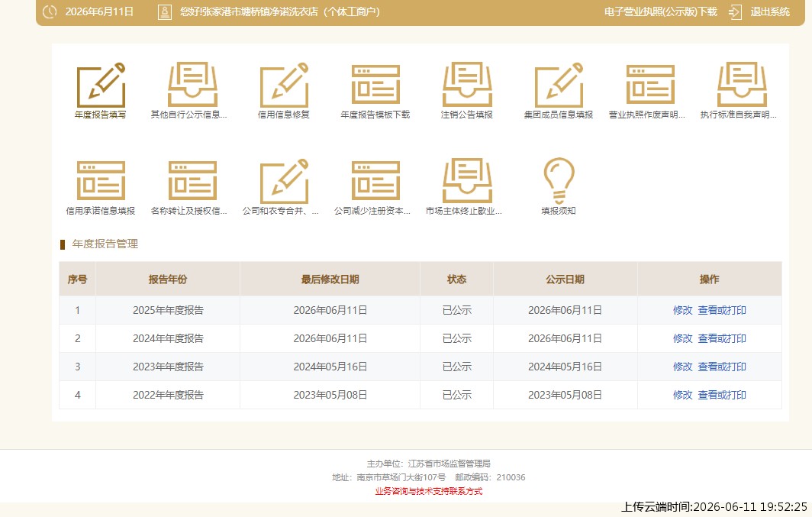Click 查看或打印 for 2025年年度报告
This screenshot has width=812, height=517.
click(x=722, y=310)
